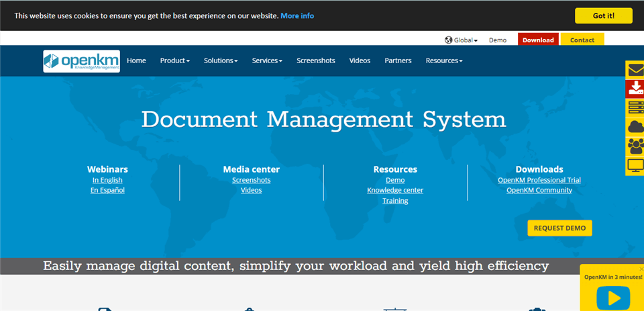
Task: Click the cloud icon in right sidebar
Action: point(635,127)
